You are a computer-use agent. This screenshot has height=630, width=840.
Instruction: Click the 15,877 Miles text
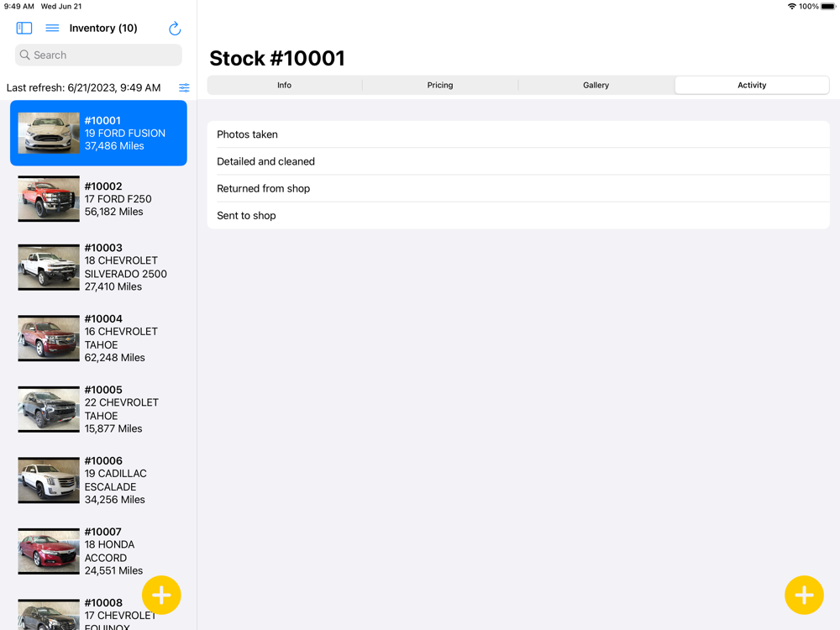click(113, 428)
